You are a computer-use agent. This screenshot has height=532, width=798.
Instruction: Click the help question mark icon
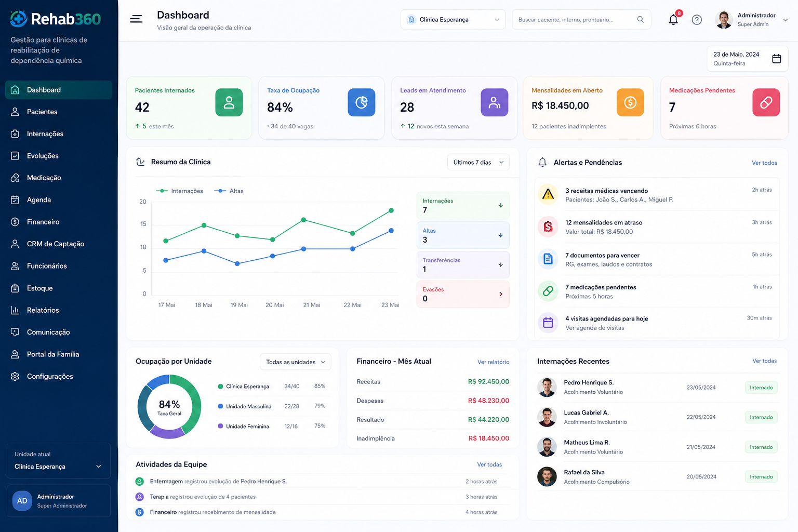click(697, 20)
